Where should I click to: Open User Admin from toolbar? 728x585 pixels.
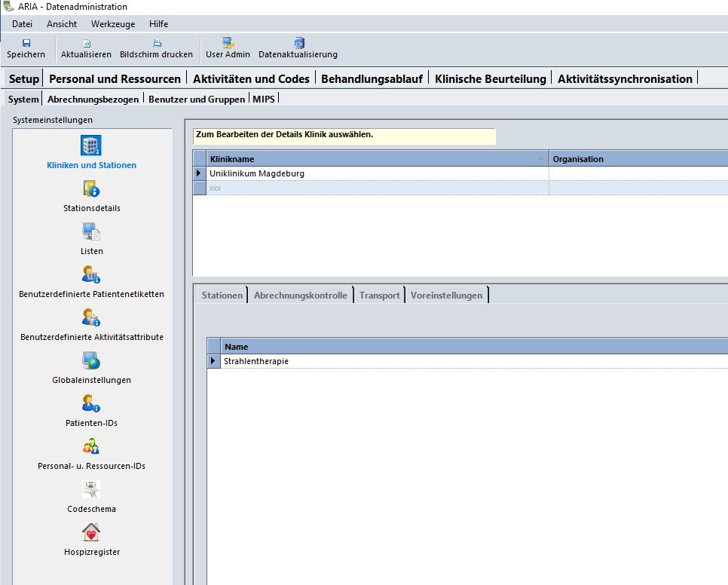click(228, 44)
